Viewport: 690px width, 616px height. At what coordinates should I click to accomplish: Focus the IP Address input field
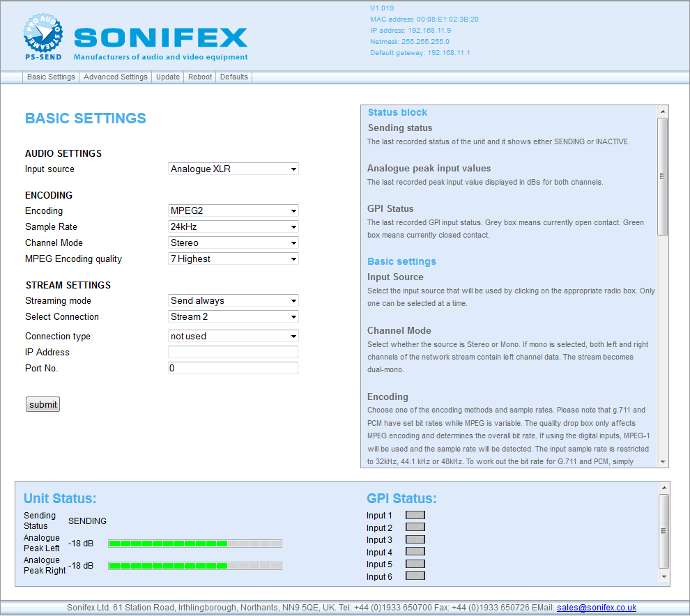(x=233, y=353)
